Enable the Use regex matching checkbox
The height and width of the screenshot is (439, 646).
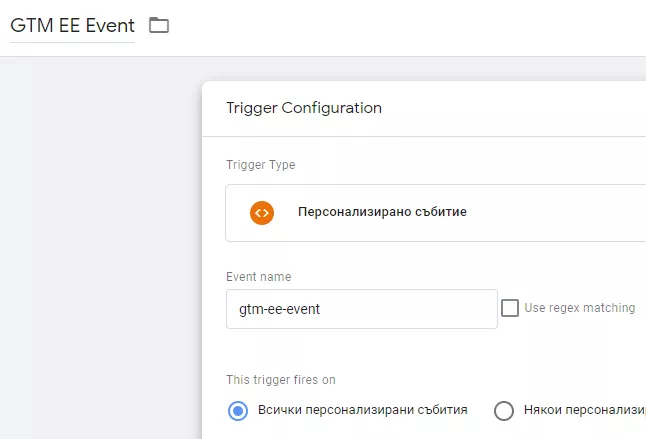click(510, 308)
